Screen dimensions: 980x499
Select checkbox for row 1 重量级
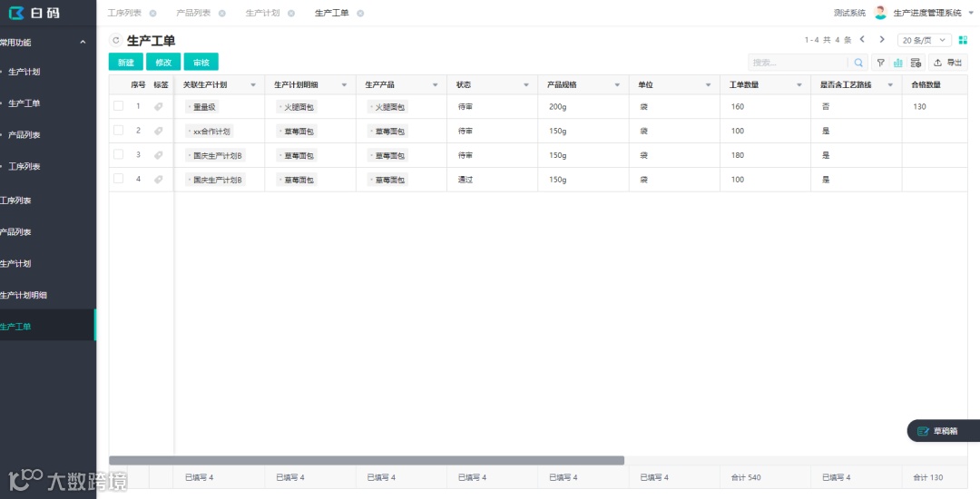pos(118,106)
